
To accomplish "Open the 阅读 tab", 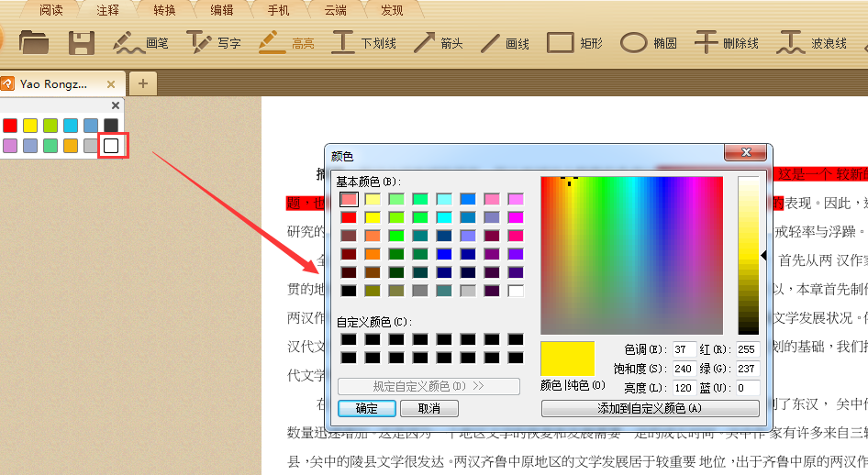I will (51, 10).
